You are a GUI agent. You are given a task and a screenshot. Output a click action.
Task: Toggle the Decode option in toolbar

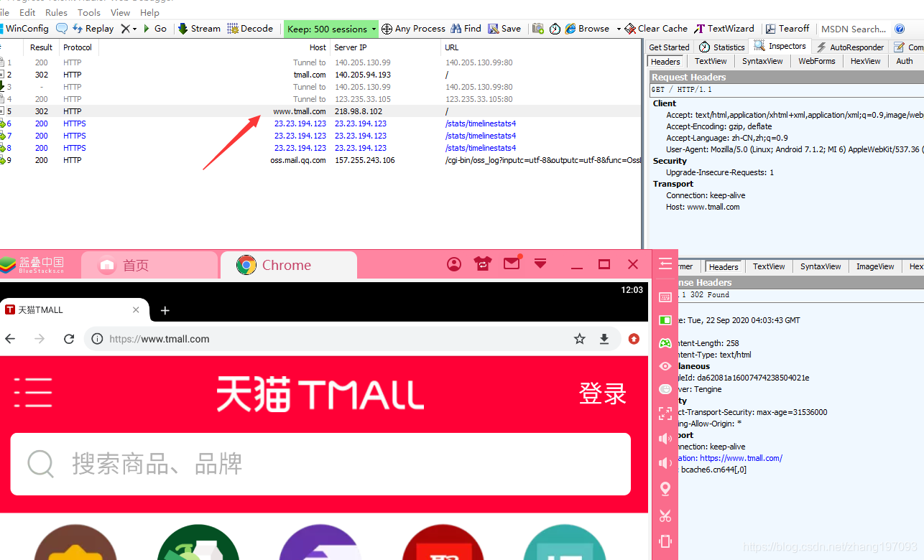click(250, 29)
